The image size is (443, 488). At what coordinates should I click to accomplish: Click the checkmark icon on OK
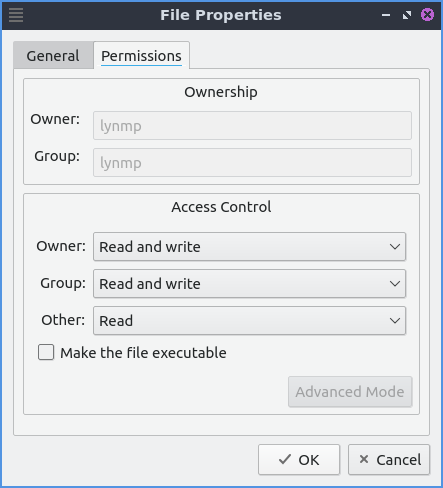(285, 459)
